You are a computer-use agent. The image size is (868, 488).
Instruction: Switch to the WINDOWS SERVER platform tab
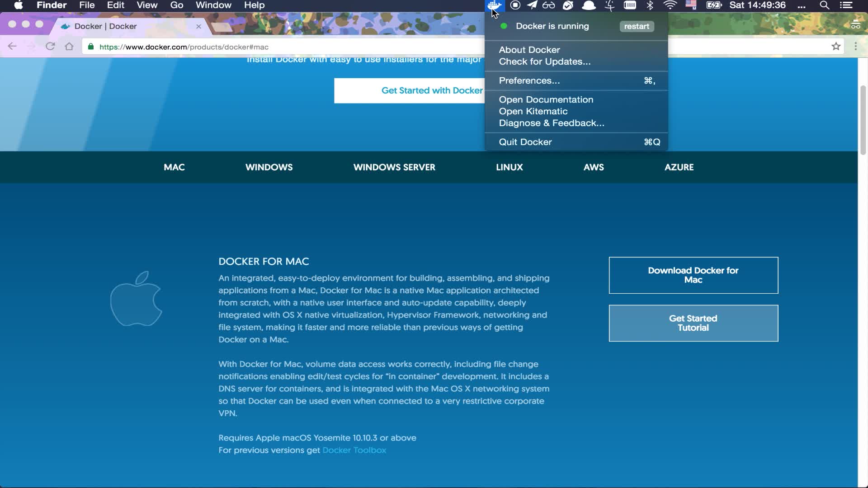pyautogui.click(x=394, y=167)
